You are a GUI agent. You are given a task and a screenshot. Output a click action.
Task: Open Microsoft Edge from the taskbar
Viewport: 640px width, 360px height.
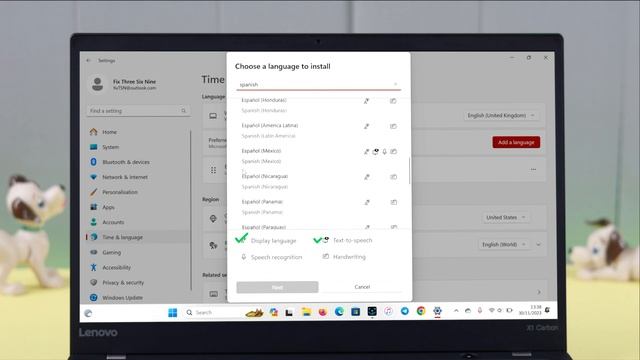339,312
